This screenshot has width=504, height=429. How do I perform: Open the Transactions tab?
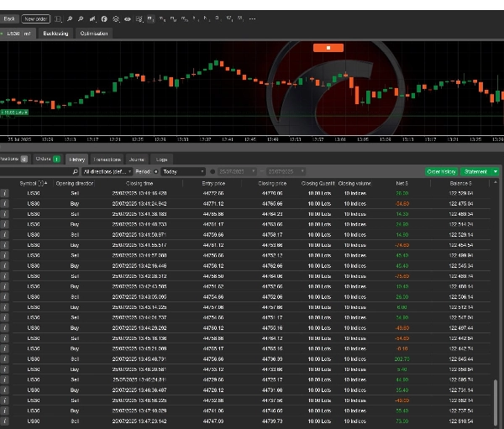pos(107,159)
